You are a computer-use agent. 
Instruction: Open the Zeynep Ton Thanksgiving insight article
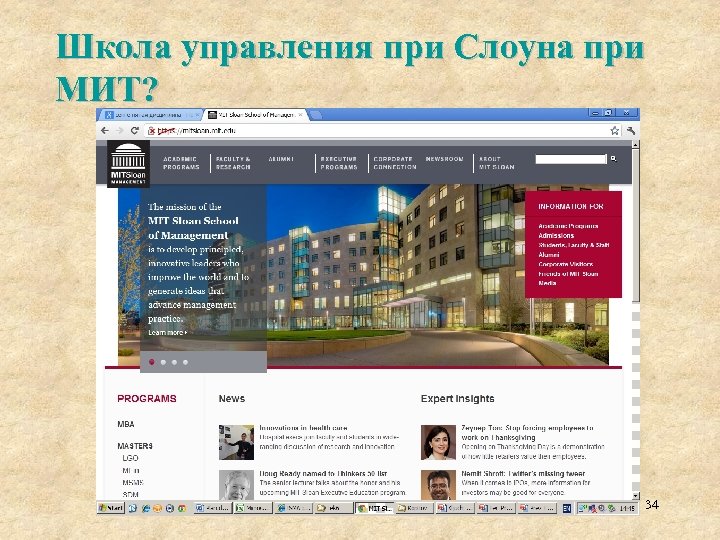pyautogui.click(x=527, y=433)
